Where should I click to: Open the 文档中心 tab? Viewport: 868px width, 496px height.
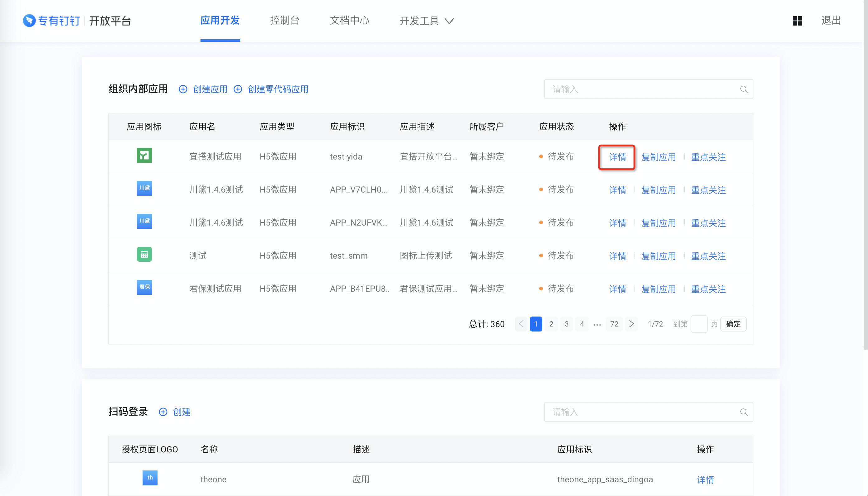point(349,21)
